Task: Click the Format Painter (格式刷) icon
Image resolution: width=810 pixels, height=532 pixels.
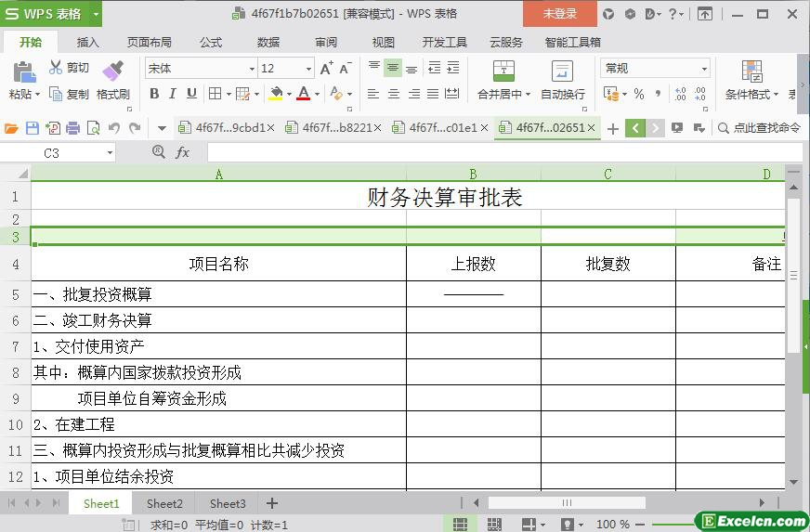Action: coord(112,71)
